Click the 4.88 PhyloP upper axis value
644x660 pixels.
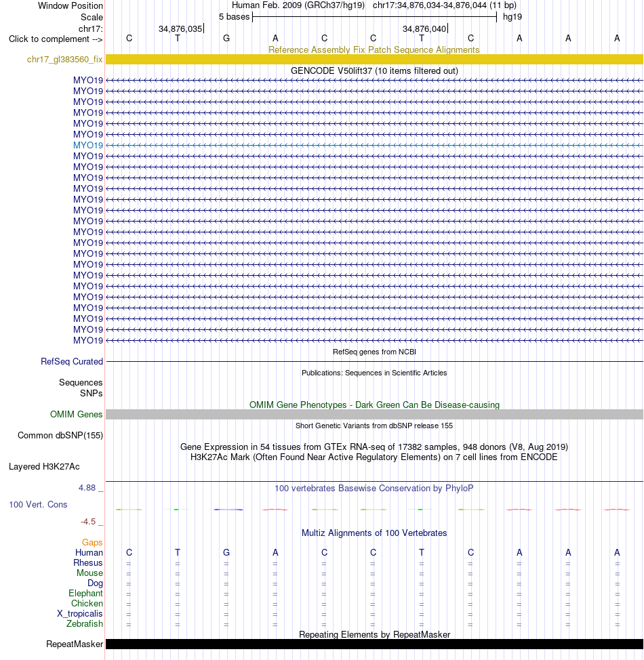pyautogui.click(x=87, y=488)
